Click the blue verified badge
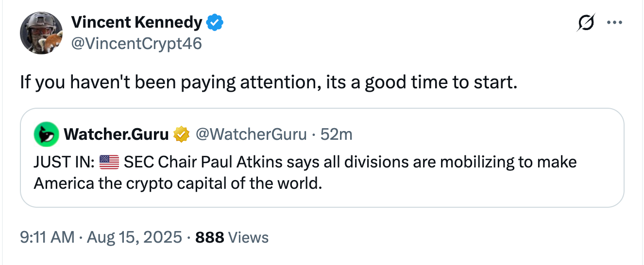 click(x=215, y=22)
